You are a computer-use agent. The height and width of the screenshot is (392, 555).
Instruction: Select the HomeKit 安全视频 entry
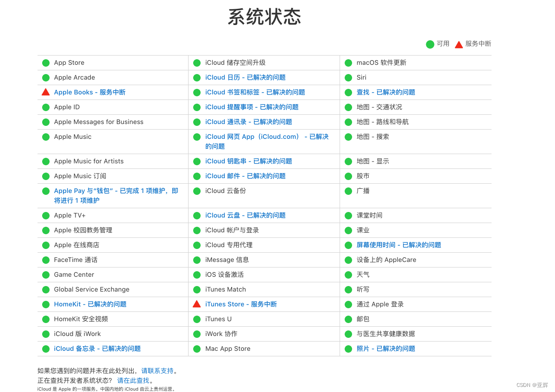[81, 319]
